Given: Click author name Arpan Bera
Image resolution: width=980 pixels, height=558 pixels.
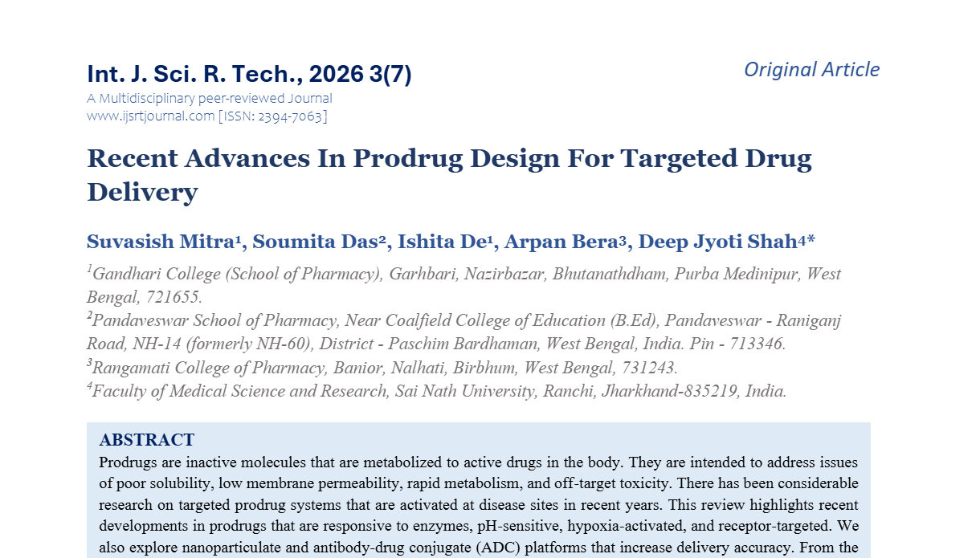Looking at the screenshot, I should 560,242.
